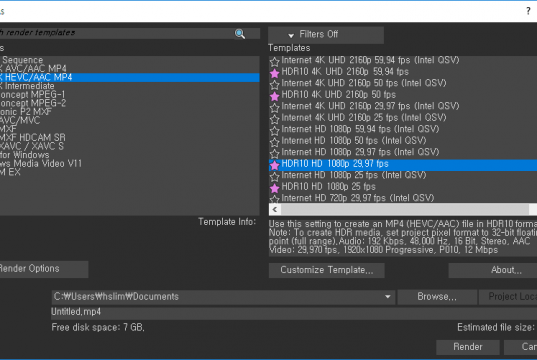Select the MXF HDCAM SR format
Image resolution: width=537 pixels, height=360 pixels.
point(129,138)
